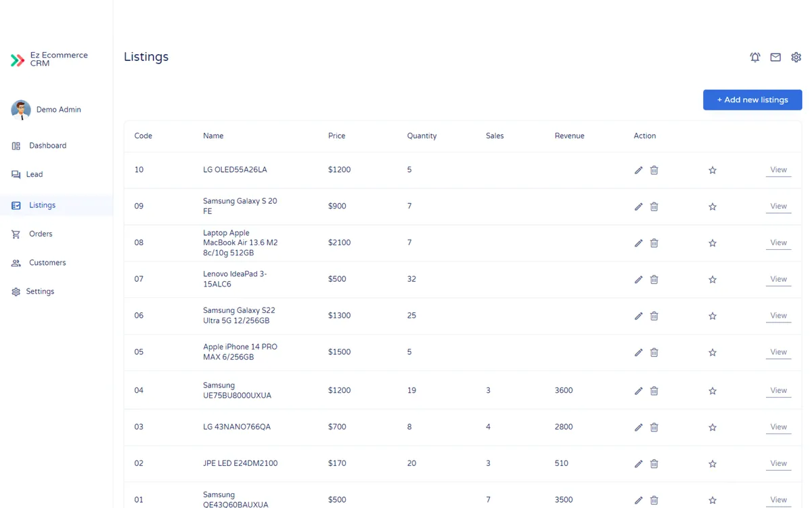This screenshot has height=508, width=812.
Task: Open the header settings gear icon
Action: pyautogui.click(x=796, y=58)
